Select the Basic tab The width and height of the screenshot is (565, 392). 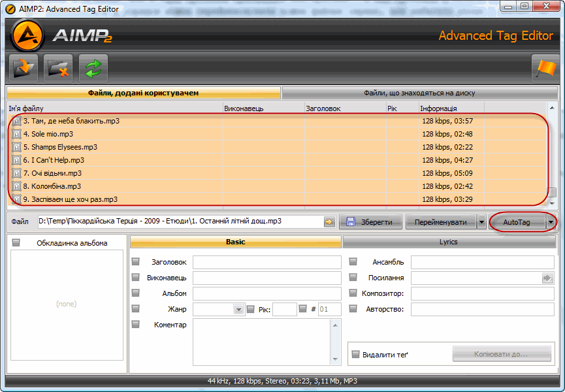pos(235,242)
